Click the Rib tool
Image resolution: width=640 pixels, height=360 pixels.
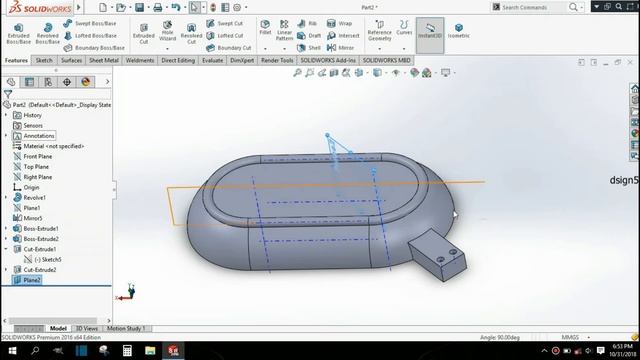307,24
